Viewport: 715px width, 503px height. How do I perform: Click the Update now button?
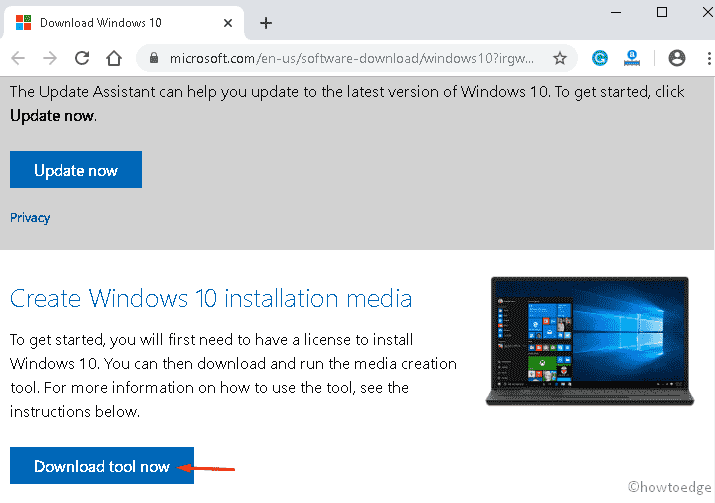(76, 170)
